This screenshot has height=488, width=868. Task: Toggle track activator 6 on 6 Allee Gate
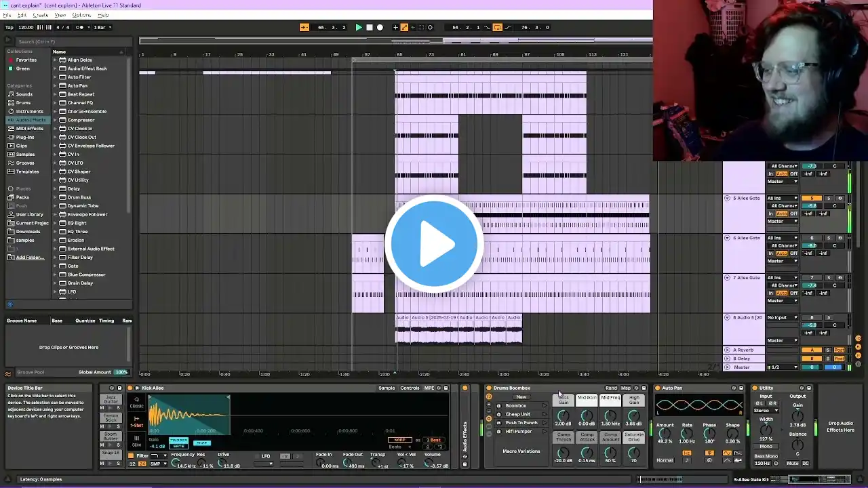tap(812, 238)
